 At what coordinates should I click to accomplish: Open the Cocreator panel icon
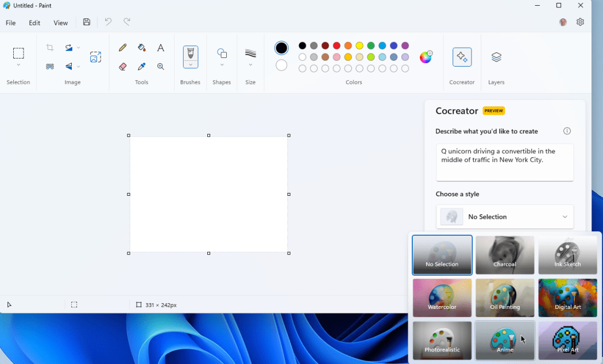pyautogui.click(x=462, y=57)
